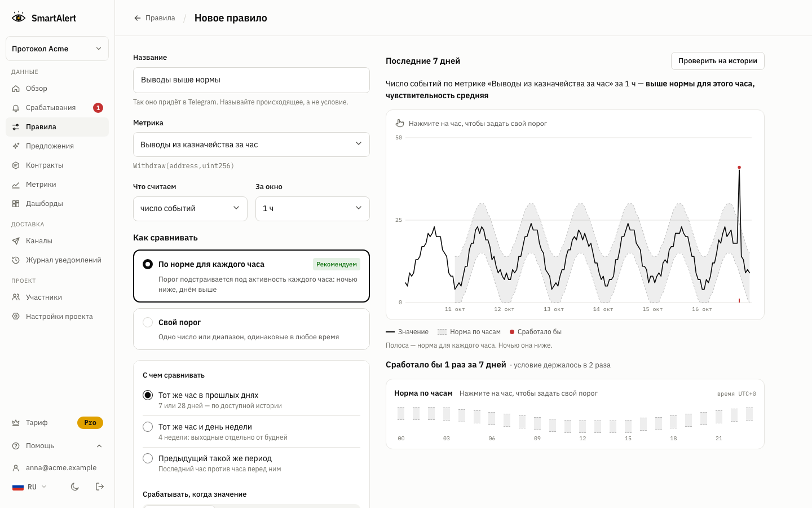The height and width of the screenshot is (508, 812).
Task: Click the Участники people icon
Action: pos(16,297)
